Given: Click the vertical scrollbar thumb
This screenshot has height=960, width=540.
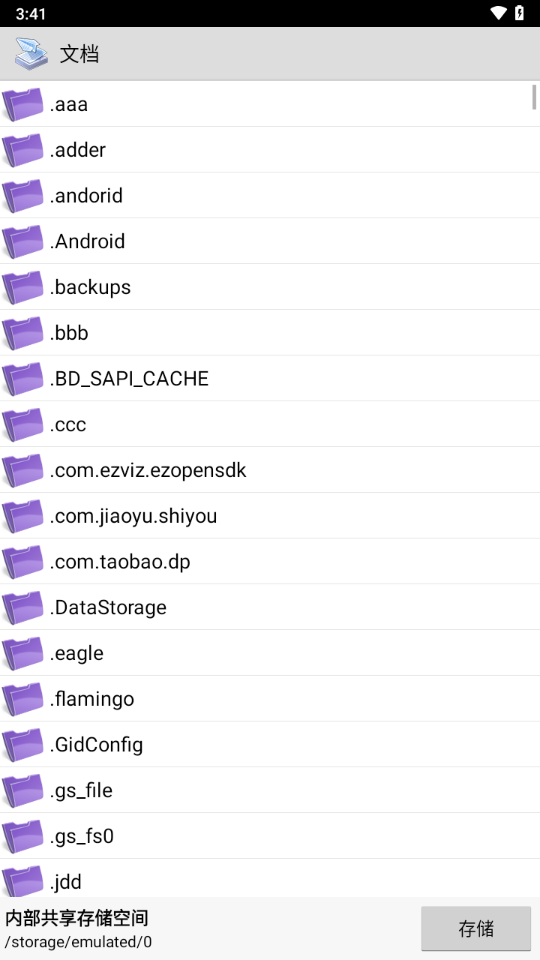Looking at the screenshot, I should point(534,97).
